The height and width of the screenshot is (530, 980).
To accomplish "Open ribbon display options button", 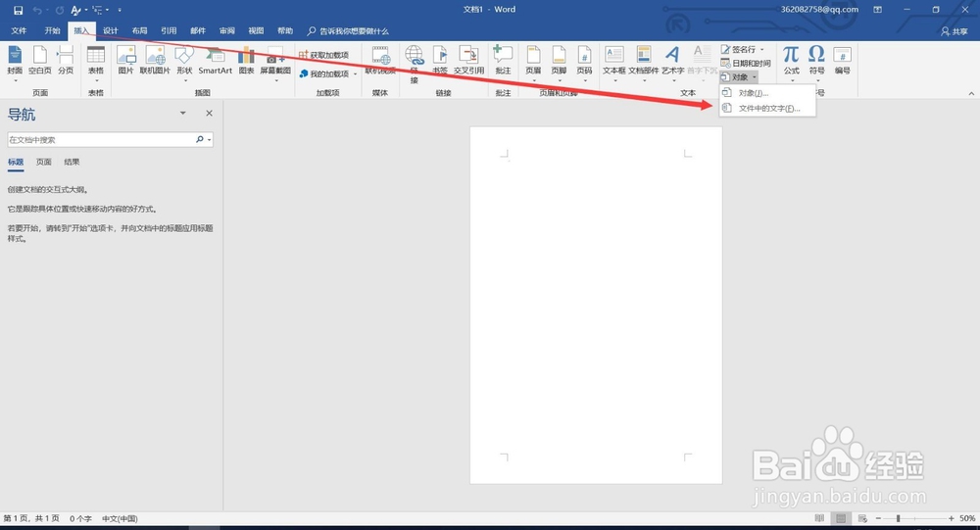I will pos(877,10).
